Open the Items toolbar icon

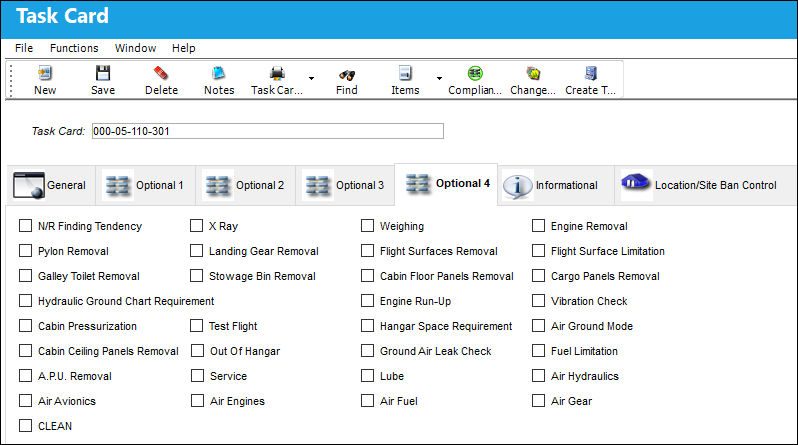[405, 73]
